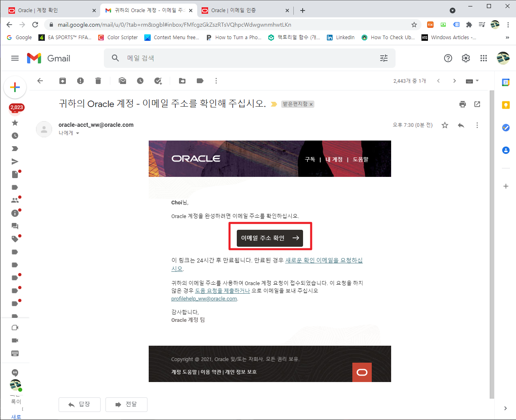This screenshot has height=420, width=516.
Task: Open Google Contacts side panel
Action: [x=505, y=150]
